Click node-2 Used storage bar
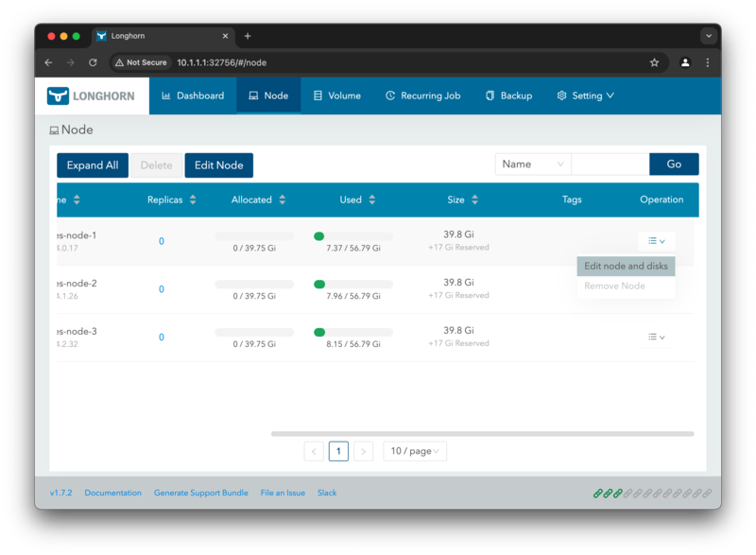The image size is (756, 555). point(352,285)
